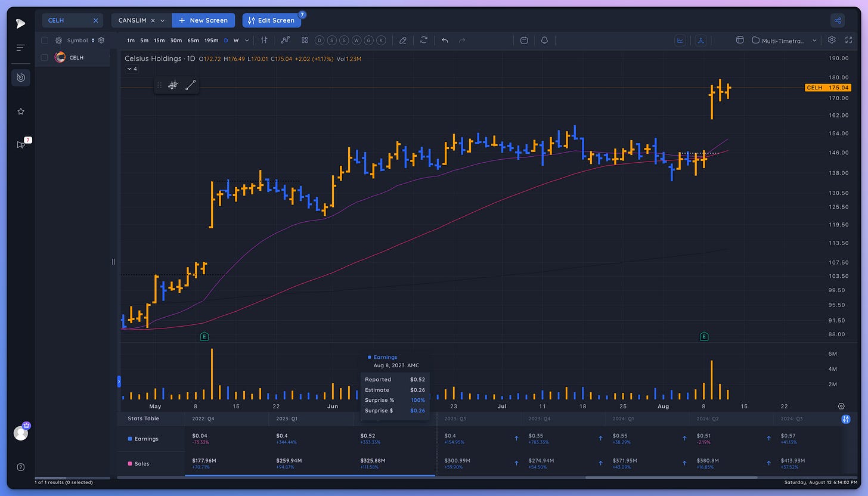Expand more timeframes dropdown chevron
This screenshot has height=496, width=868.
(246, 41)
